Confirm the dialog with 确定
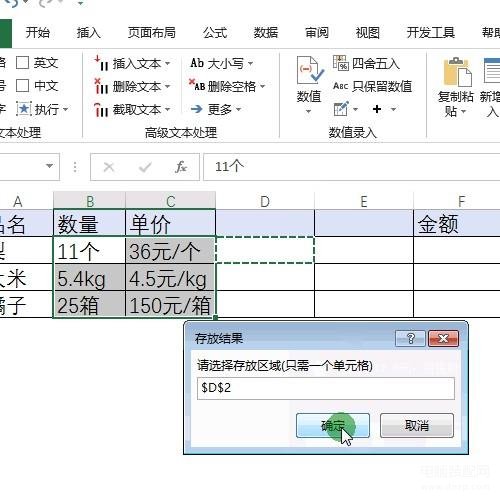The width and height of the screenshot is (500, 500). tap(333, 425)
